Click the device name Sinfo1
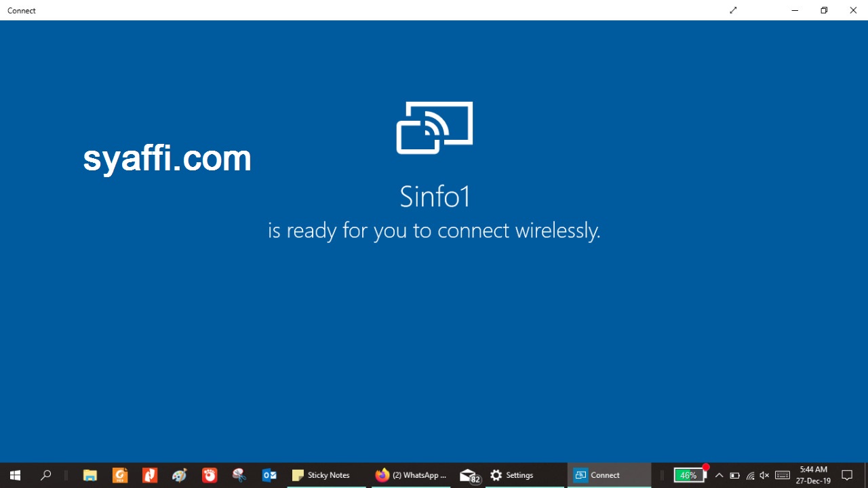868x488 pixels. pyautogui.click(x=435, y=197)
